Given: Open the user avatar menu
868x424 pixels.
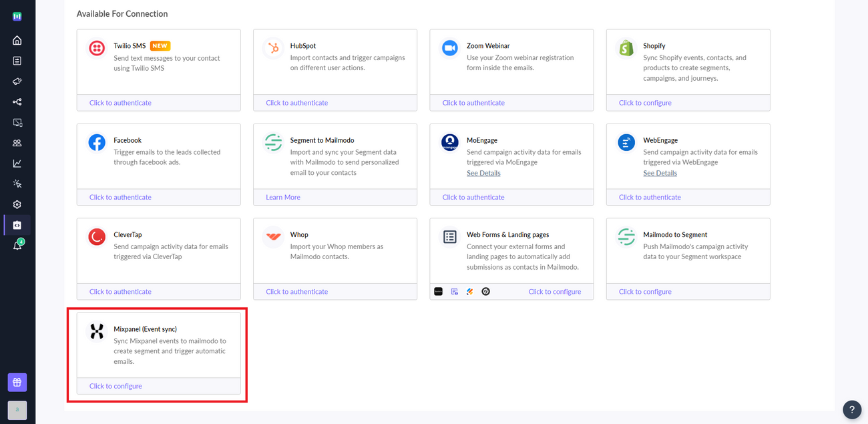Looking at the screenshot, I should (x=17, y=410).
